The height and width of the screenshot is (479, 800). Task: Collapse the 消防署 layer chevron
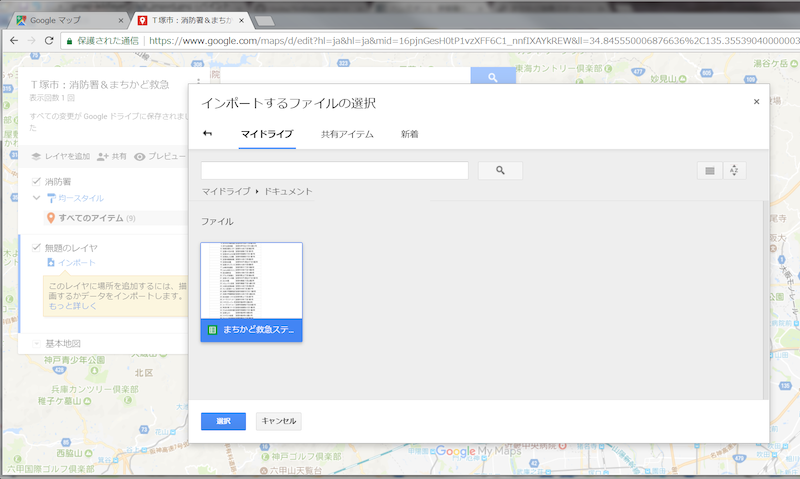pos(36,197)
